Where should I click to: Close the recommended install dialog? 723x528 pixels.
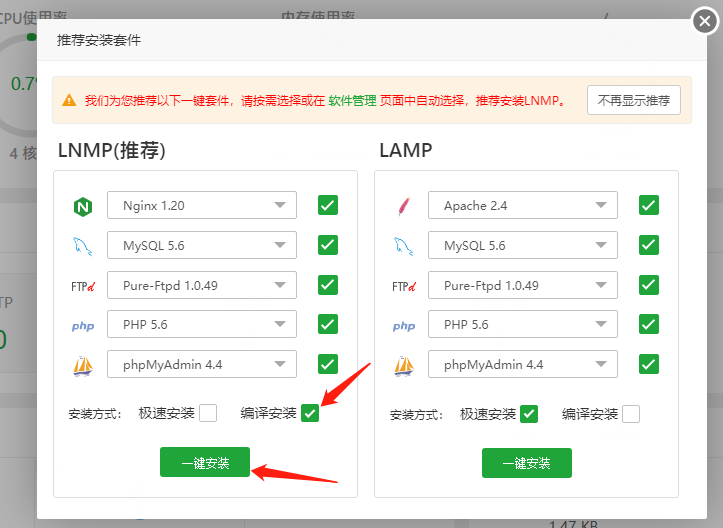(x=705, y=21)
